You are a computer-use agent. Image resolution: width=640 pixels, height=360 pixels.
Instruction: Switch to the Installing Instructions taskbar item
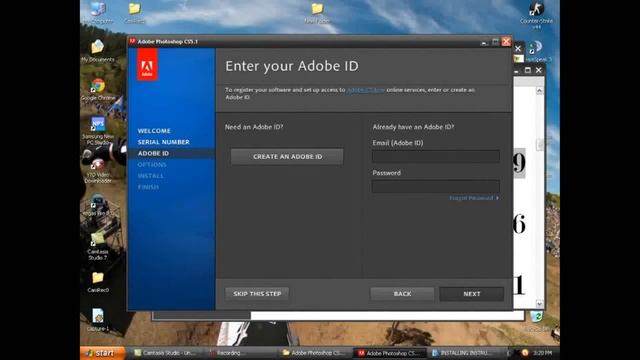[x=463, y=353]
